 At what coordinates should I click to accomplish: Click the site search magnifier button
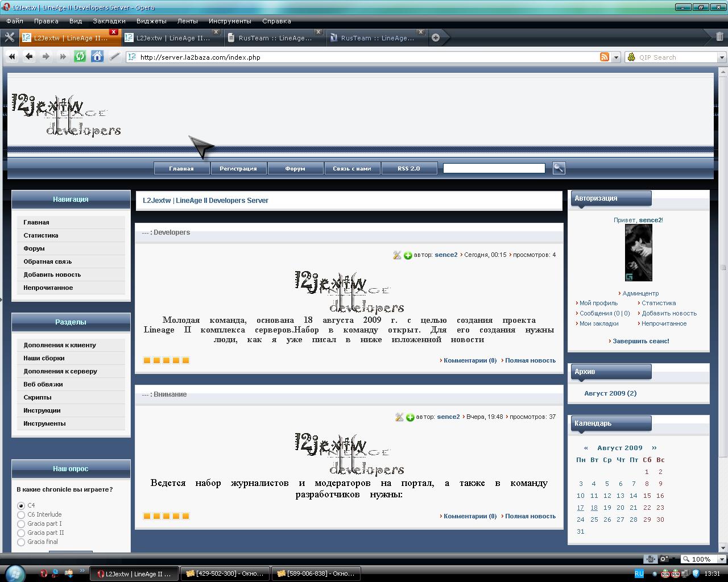pos(559,168)
